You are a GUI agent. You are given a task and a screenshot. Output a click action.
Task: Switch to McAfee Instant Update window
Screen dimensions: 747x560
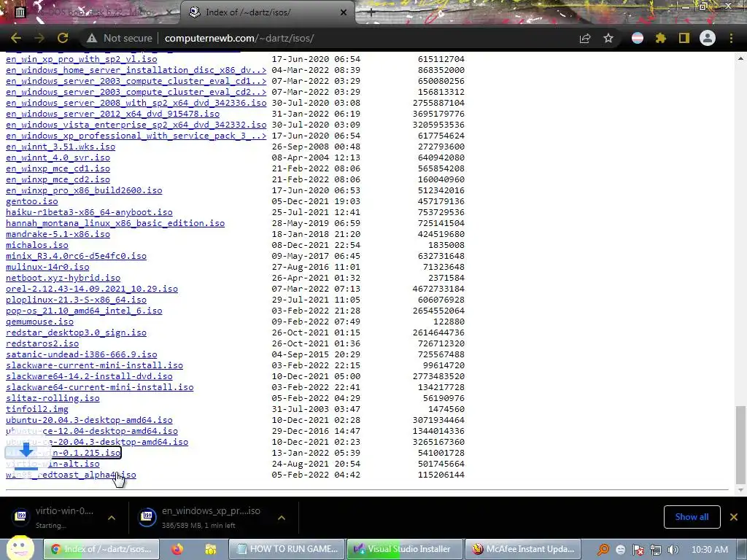[x=522, y=549]
